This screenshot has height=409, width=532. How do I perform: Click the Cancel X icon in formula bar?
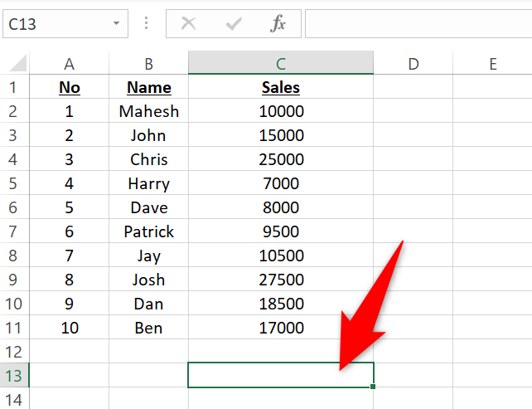click(188, 24)
